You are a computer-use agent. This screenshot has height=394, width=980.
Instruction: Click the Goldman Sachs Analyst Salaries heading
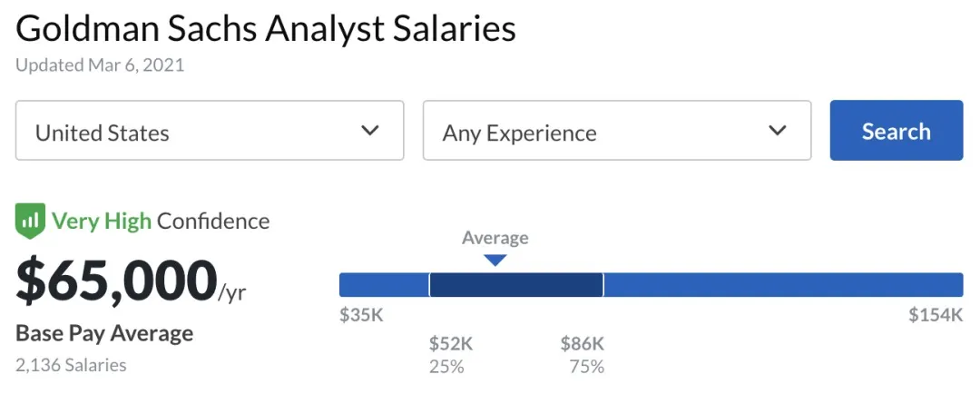(x=266, y=29)
